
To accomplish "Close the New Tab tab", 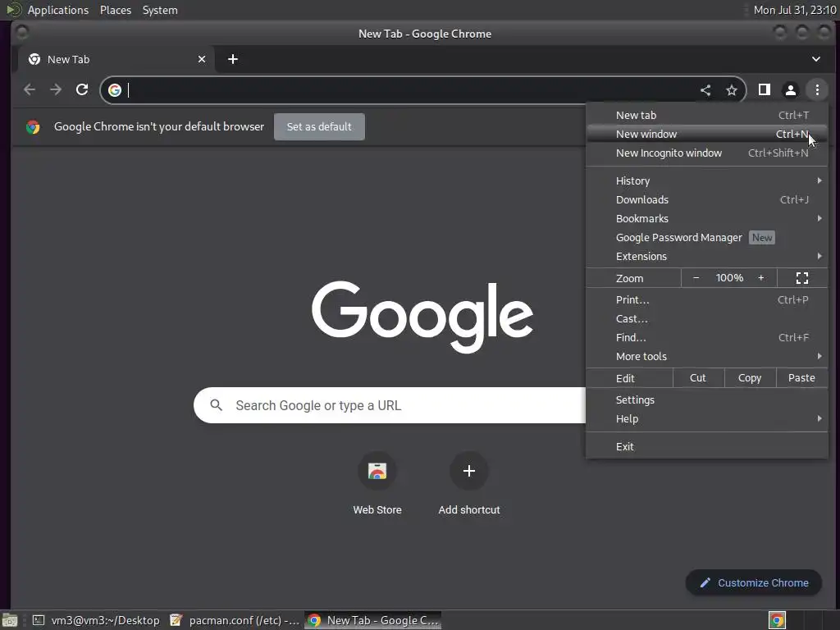I will pyautogui.click(x=202, y=59).
